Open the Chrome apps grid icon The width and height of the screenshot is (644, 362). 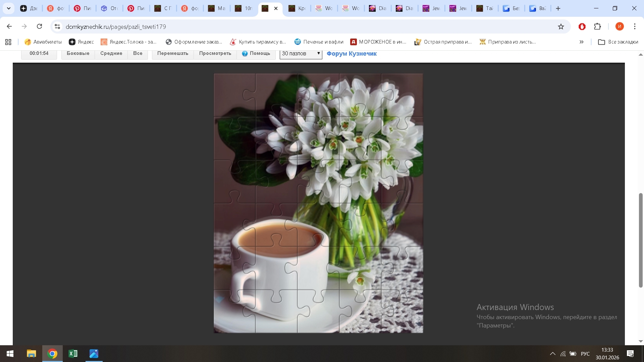click(8, 42)
